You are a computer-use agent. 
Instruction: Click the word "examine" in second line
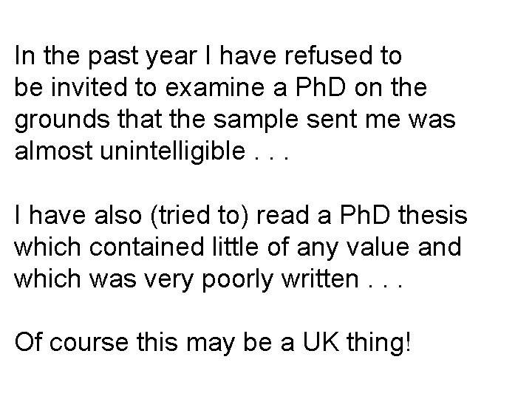pos(215,87)
